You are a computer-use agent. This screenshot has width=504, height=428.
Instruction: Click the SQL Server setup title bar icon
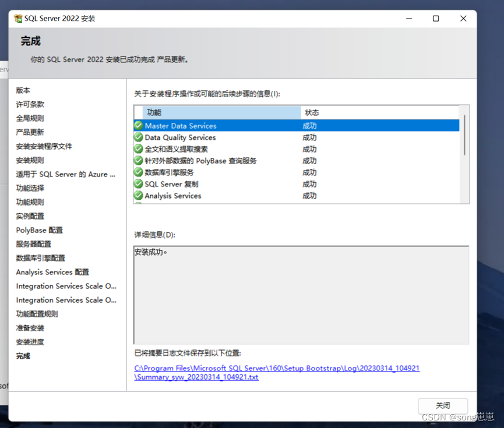(x=18, y=18)
